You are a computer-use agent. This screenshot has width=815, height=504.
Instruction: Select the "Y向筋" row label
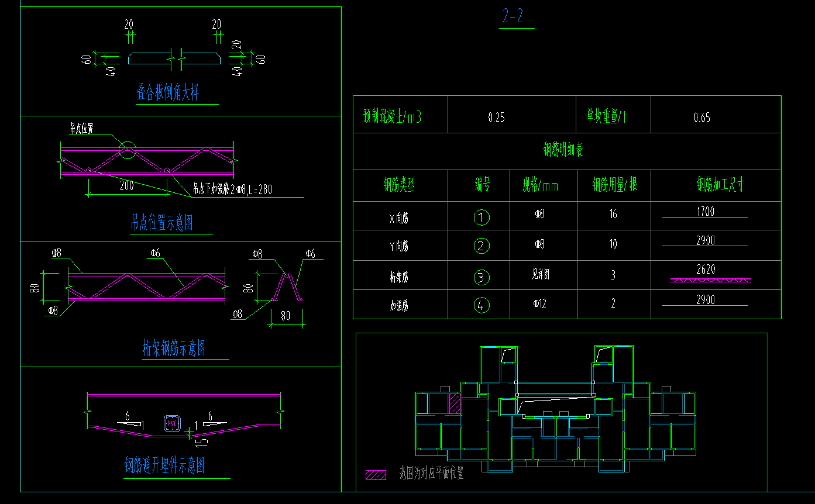399,247
